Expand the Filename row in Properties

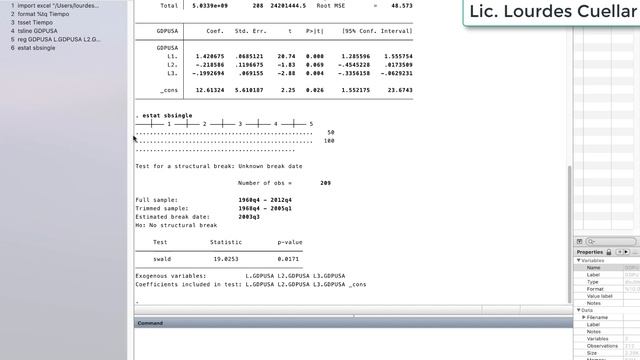(584, 317)
